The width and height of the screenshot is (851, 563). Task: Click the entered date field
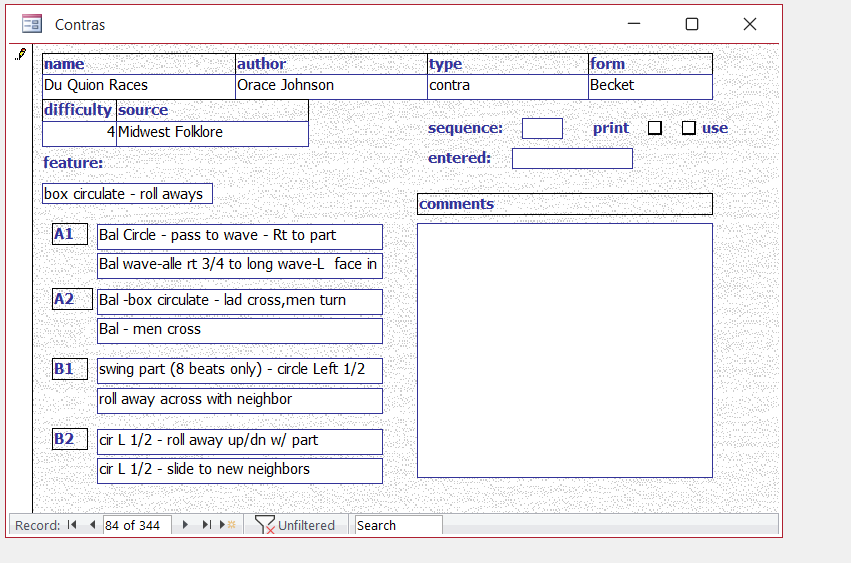[572, 158]
